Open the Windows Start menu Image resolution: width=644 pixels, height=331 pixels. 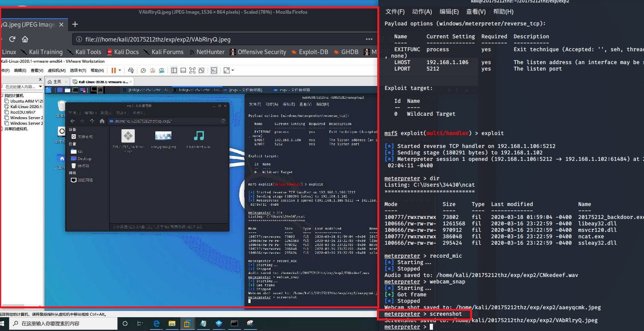2,323
